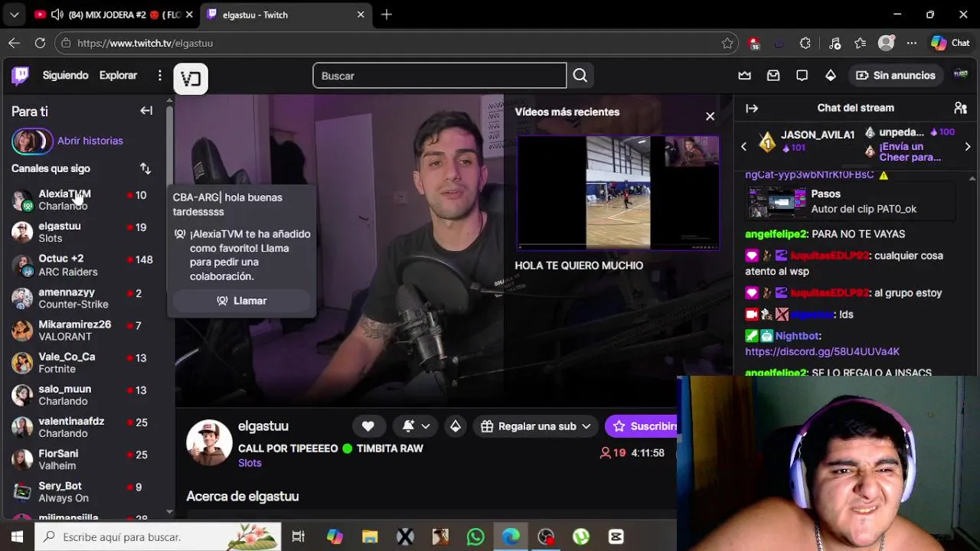Open Task View in the taskbar
Image resolution: width=980 pixels, height=551 pixels.
[299, 536]
